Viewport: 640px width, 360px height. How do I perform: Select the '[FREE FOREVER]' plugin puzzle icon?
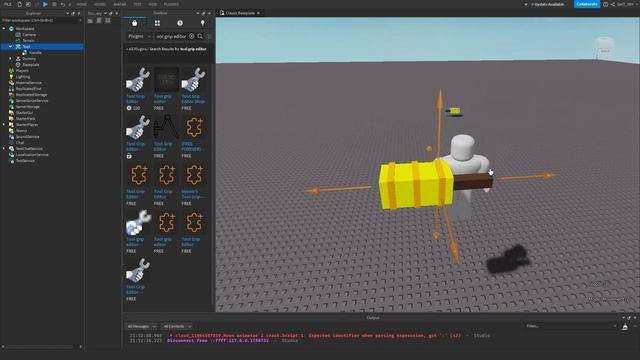(x=193, y=127)
